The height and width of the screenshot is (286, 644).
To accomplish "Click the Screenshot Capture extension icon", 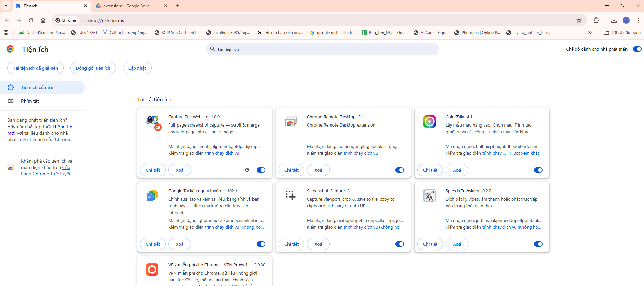I will [x=291, y=195].
